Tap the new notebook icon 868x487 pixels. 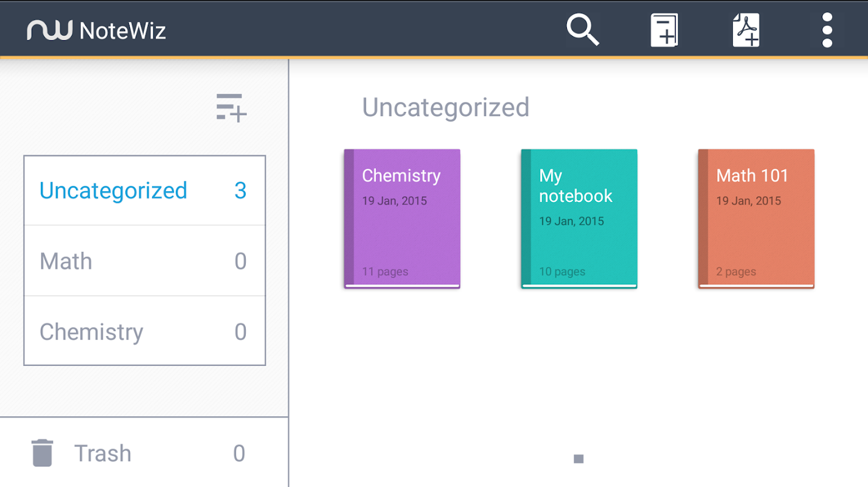[664, 30]
